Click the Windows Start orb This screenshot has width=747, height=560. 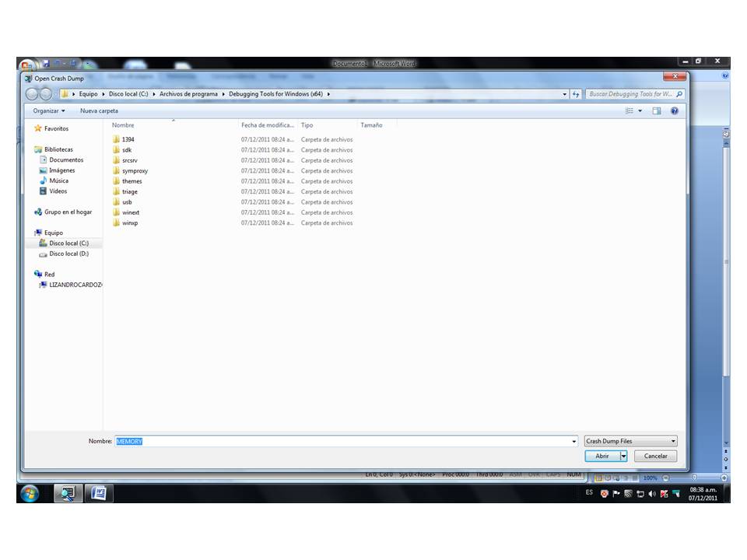click(x=30, y=493)
